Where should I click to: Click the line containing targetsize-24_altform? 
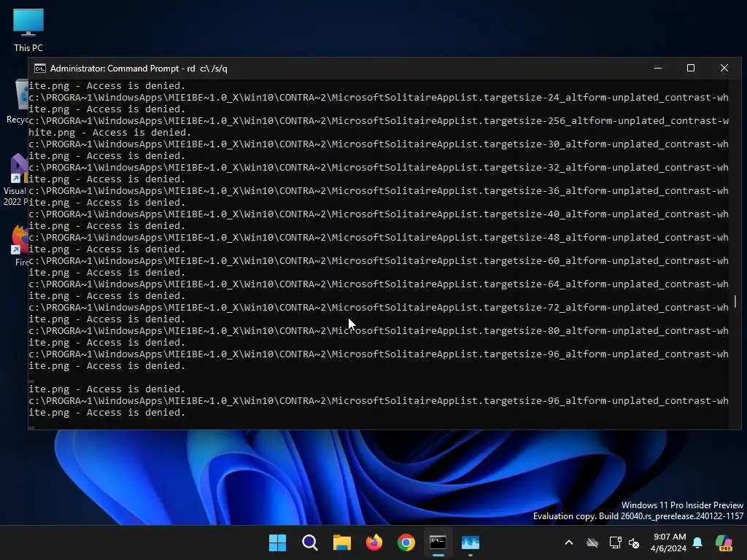tap(379, 97)
